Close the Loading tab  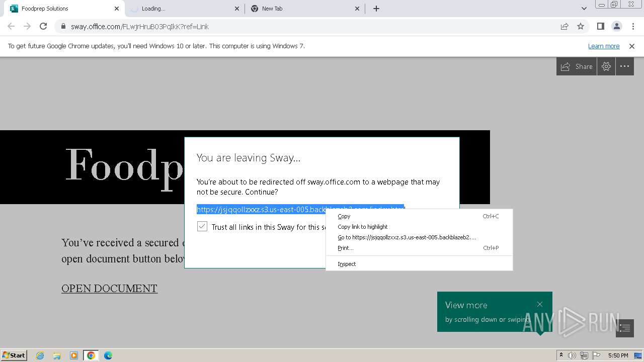[x=237, y=9]
